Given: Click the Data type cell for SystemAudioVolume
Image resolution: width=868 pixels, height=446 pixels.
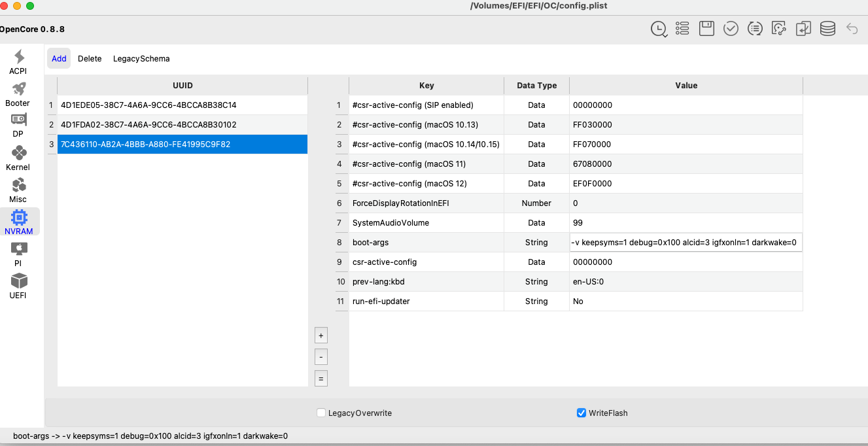Looking at the screenshot, I should [536, 222].
